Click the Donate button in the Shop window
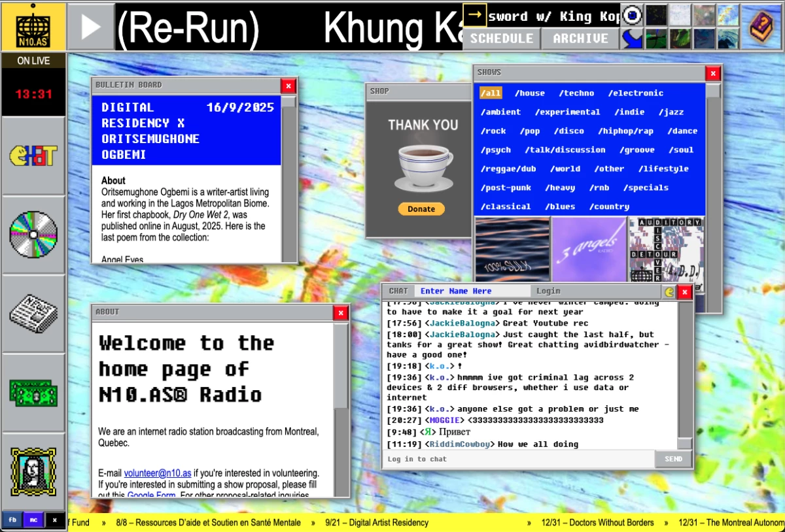This screenshot has height=532, width=785. (421, 208)
